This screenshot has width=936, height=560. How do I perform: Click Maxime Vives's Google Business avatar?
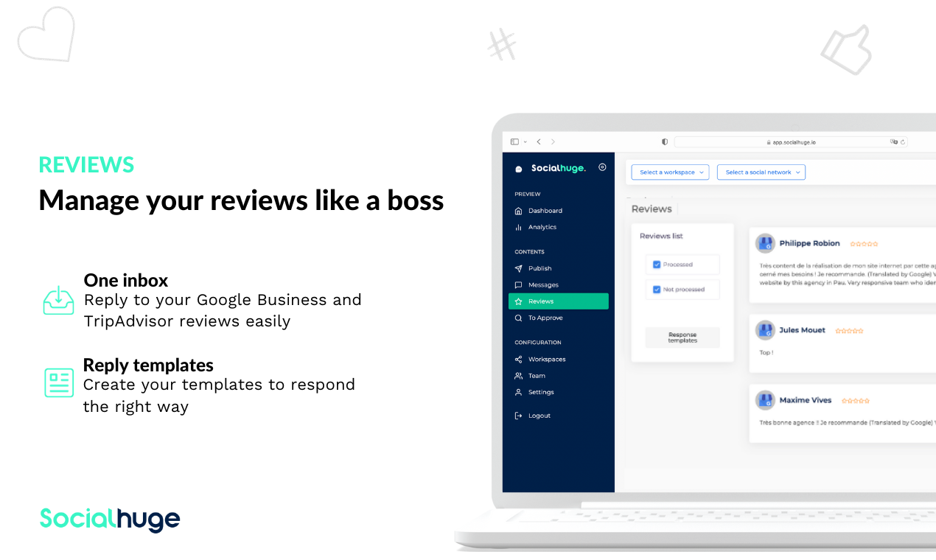click(766, 400)
